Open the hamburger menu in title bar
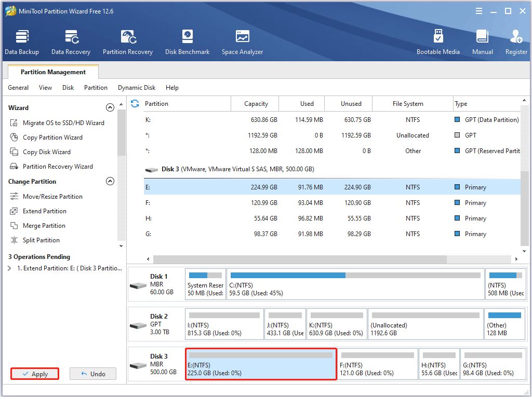Image resolution: width=532 pixels, height=397 pixels. point(478,11)
